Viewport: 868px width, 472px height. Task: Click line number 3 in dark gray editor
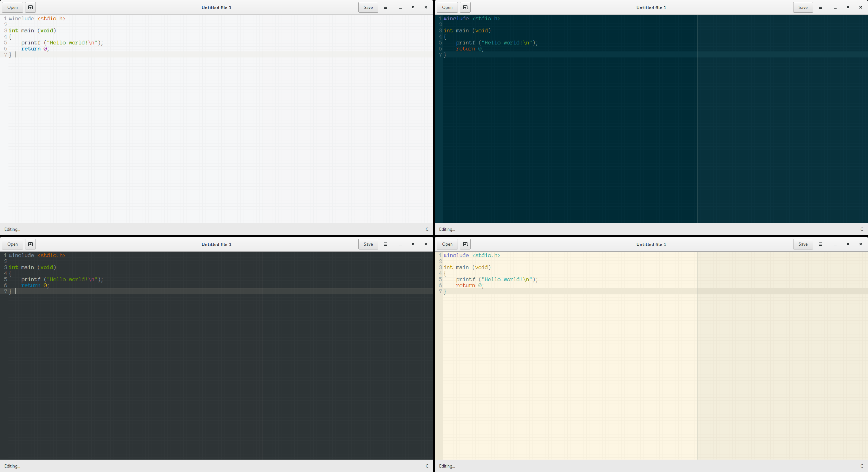(x=5, y=267)
